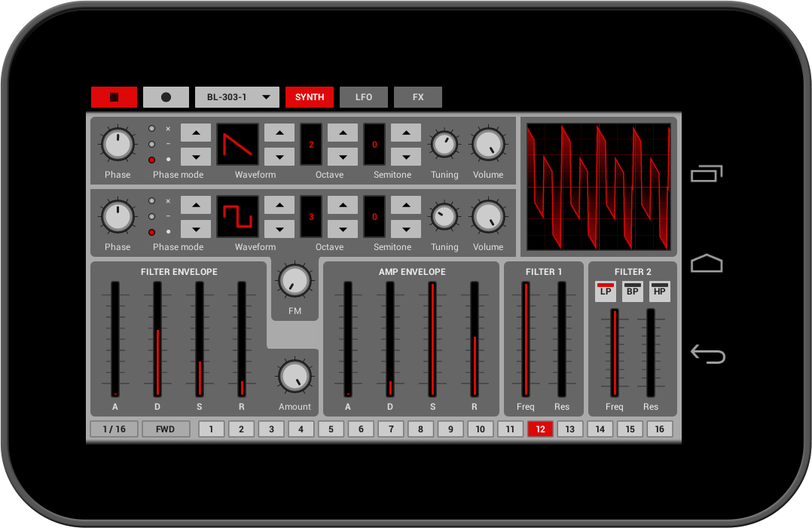812x528 pixels.
Task: Select pattern step 5
Action: coord(331,429)
